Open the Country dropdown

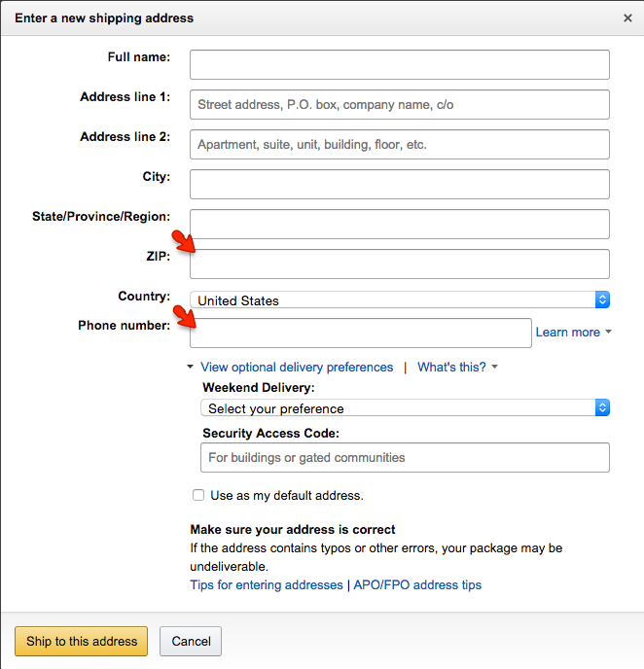coord(399,300)
